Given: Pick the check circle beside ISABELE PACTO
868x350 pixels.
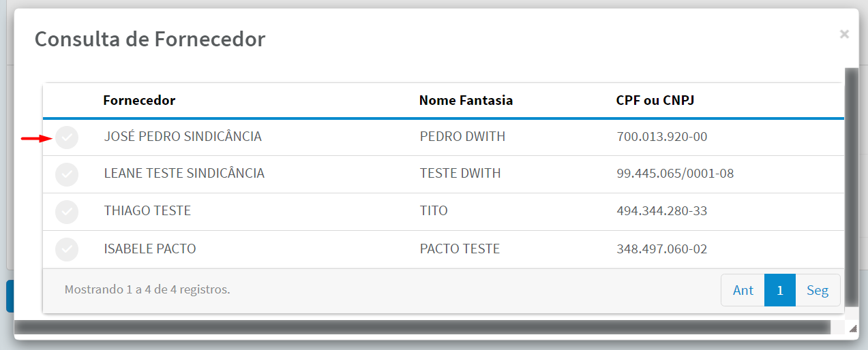Looking at the screenshot, I should coord(67,249).
